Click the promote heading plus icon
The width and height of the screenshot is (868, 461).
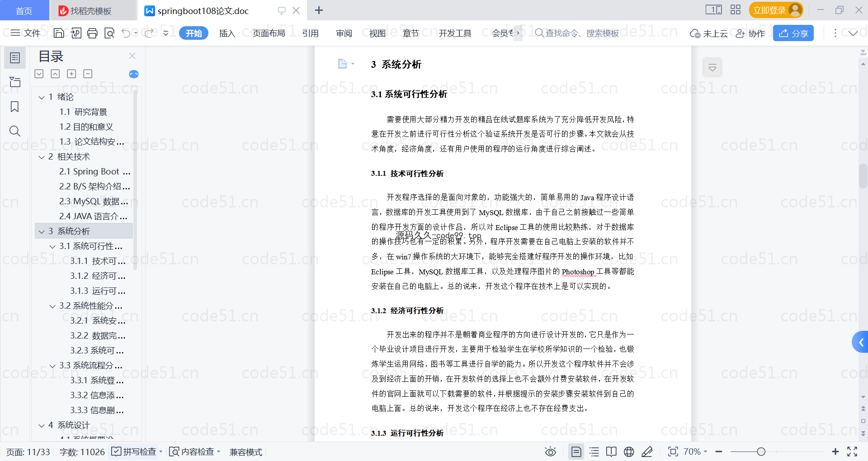[x=71, y=74]
